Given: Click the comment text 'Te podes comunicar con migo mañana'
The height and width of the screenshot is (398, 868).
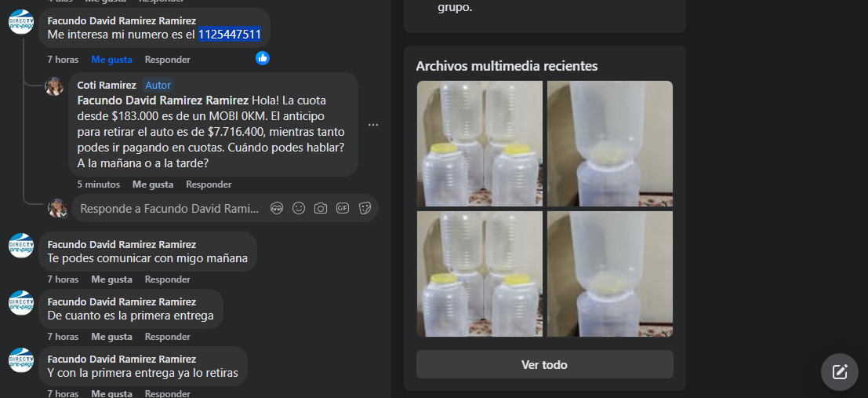Looking at the screenshot, I should pos(148,258).
